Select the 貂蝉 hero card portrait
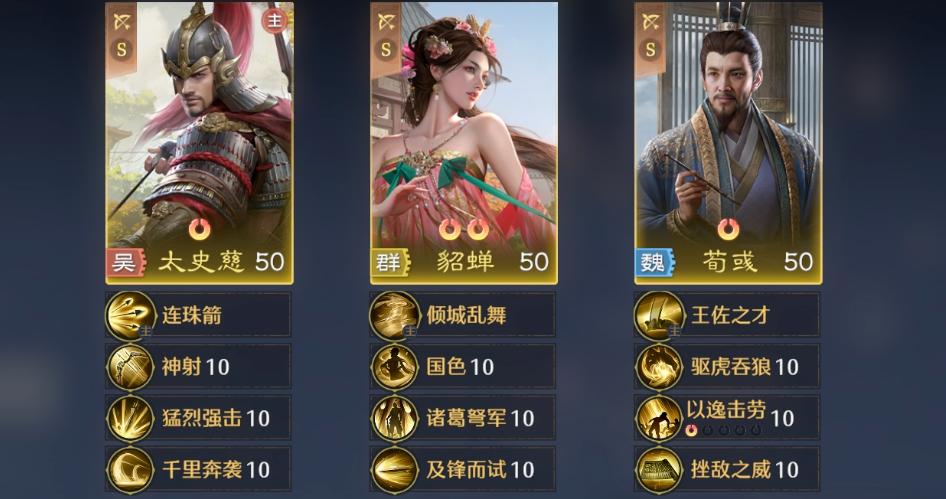The height and width of the screenshot is (499, 946). click(464, 143)
